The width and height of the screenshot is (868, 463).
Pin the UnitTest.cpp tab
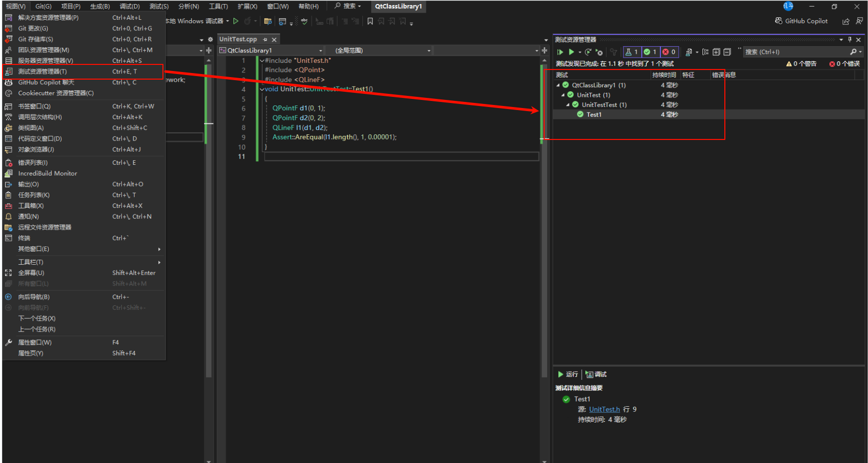point(265,40)
